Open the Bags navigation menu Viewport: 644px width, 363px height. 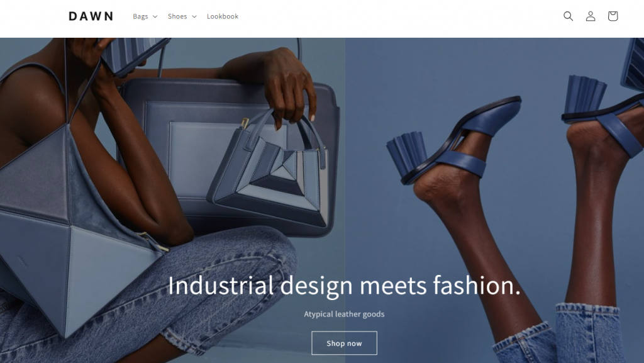[x=145, y=16]
